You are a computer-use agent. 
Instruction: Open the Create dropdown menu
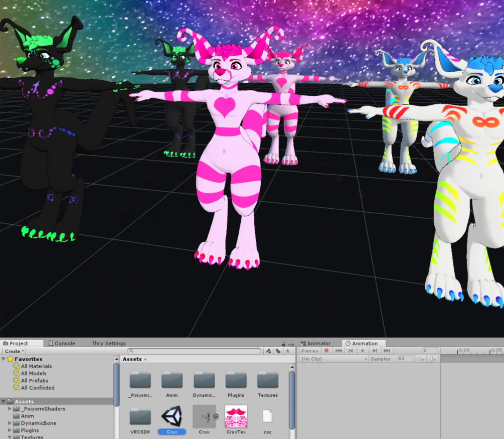pos(15,351)
